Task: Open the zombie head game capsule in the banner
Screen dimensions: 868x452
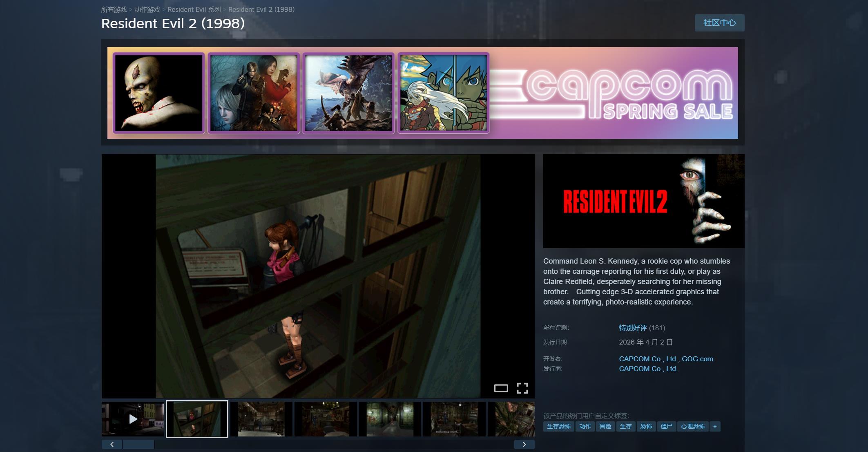Action: point(158,93)
